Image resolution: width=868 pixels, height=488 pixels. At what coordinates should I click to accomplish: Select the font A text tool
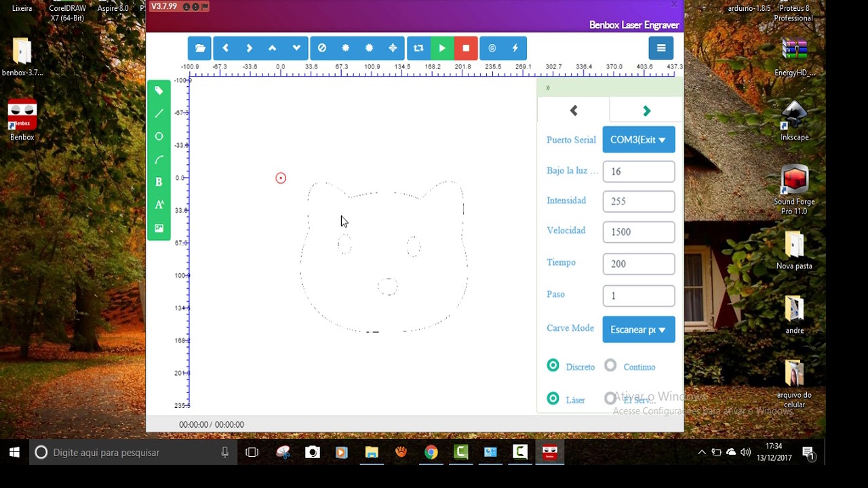(x=159, y=205)
